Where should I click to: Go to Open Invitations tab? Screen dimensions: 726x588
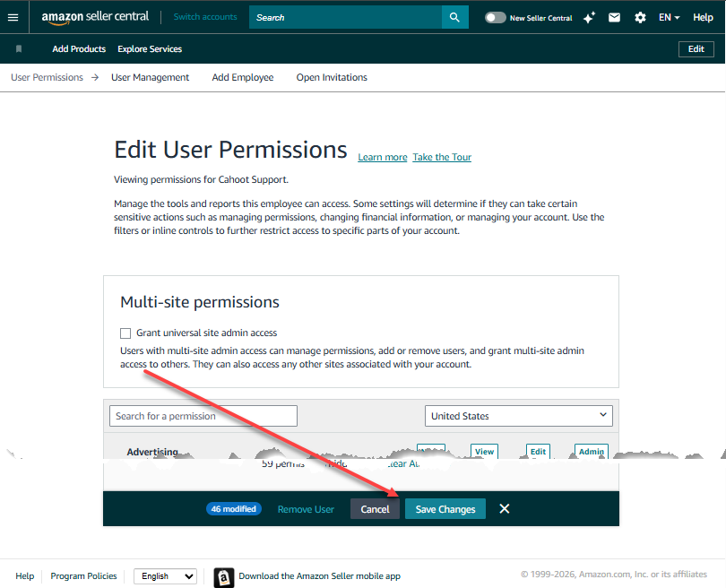click(332, 77)
